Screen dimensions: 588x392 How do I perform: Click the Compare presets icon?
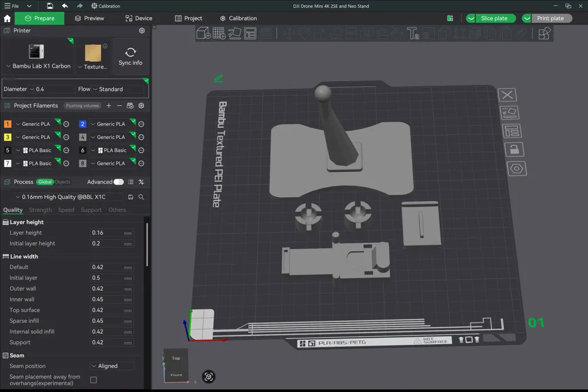click(x=141, y=182)
